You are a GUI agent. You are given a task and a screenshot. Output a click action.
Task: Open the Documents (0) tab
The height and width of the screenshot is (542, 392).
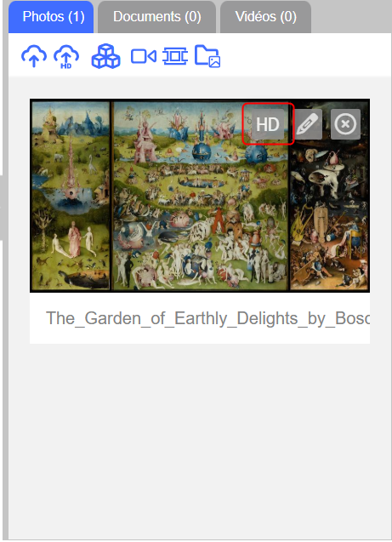[156, 17]
